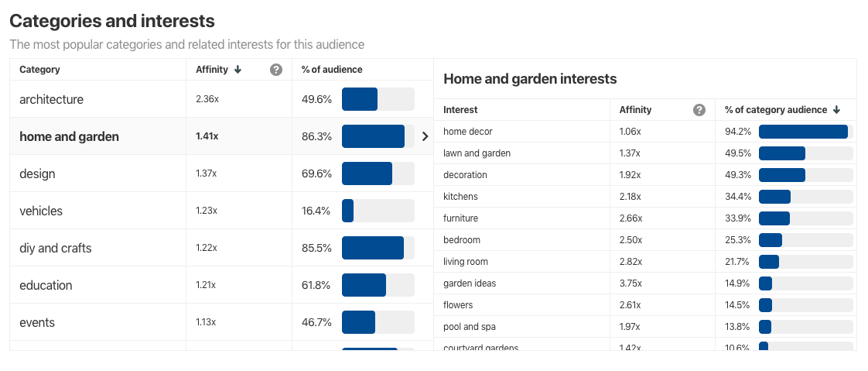
Task: Click the Affinity help icon in category table
Action: tap(276, 70)
